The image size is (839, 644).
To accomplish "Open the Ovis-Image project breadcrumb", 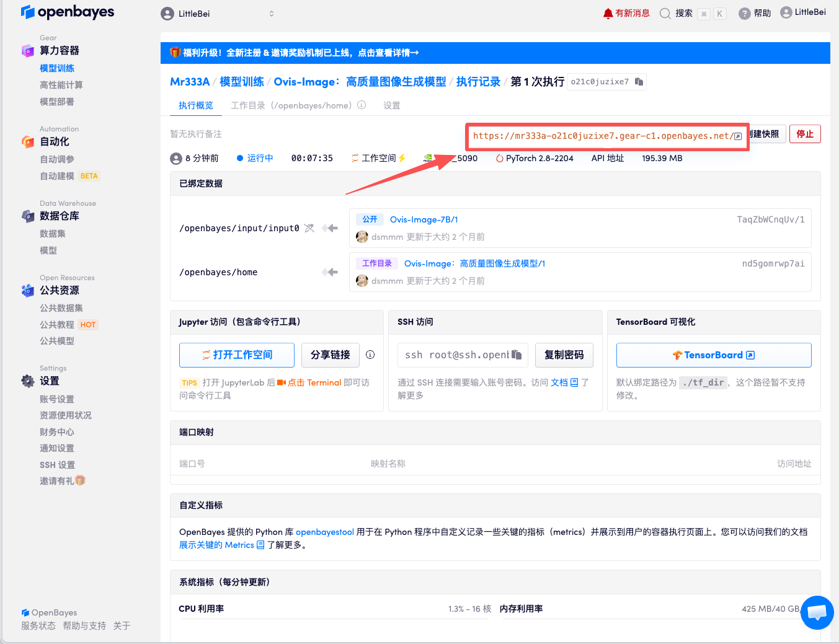I will 360,82.
